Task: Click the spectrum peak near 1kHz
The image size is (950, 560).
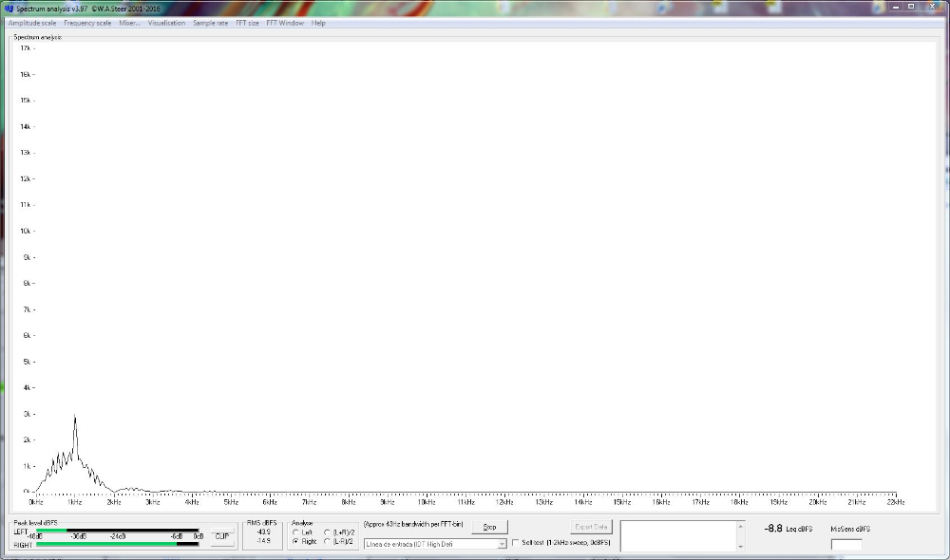Action: (x=75, y=417)
